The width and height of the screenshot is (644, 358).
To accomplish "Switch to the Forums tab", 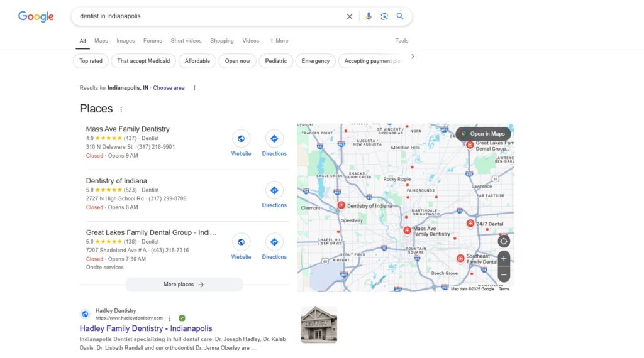I will point(153,41).
